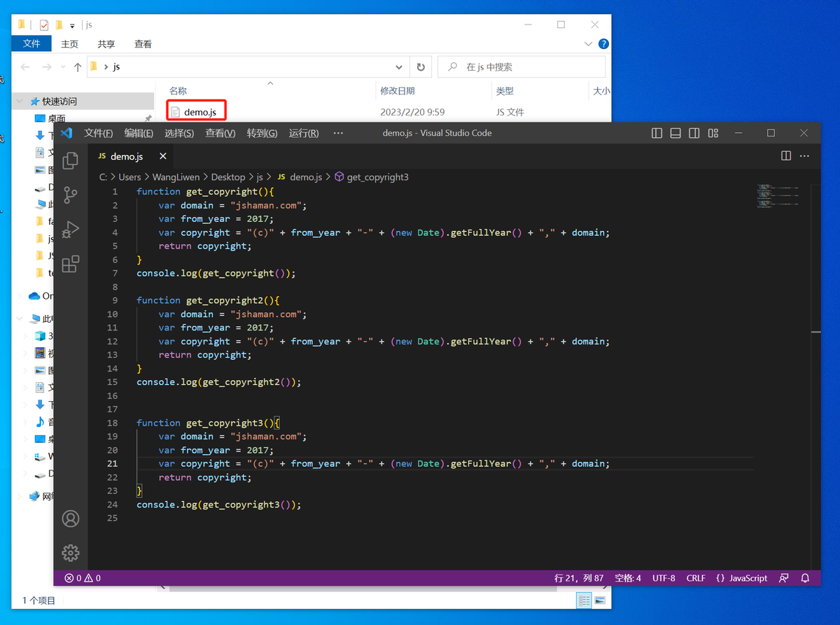Expand File Explorer ribbon chevron
Image resolution: width=840 pixels, height=625 pixels.
pyautogui.click(x=588, y=43)
